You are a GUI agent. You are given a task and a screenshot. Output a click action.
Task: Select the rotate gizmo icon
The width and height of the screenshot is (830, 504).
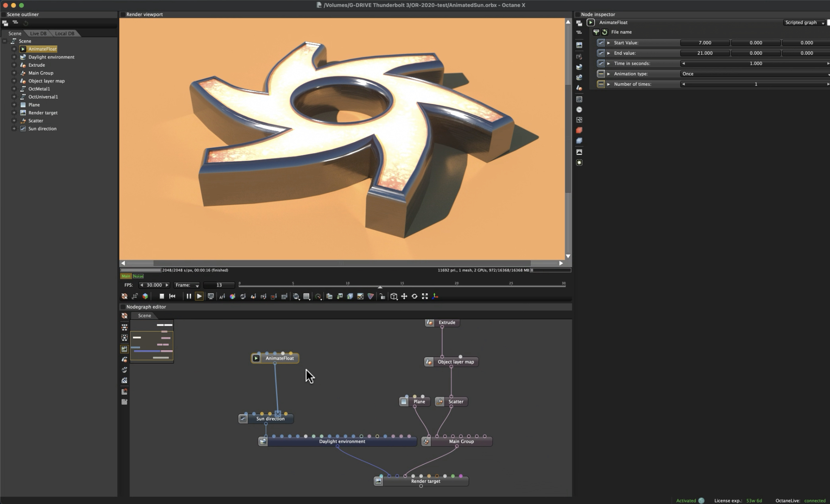pos(414,296)
